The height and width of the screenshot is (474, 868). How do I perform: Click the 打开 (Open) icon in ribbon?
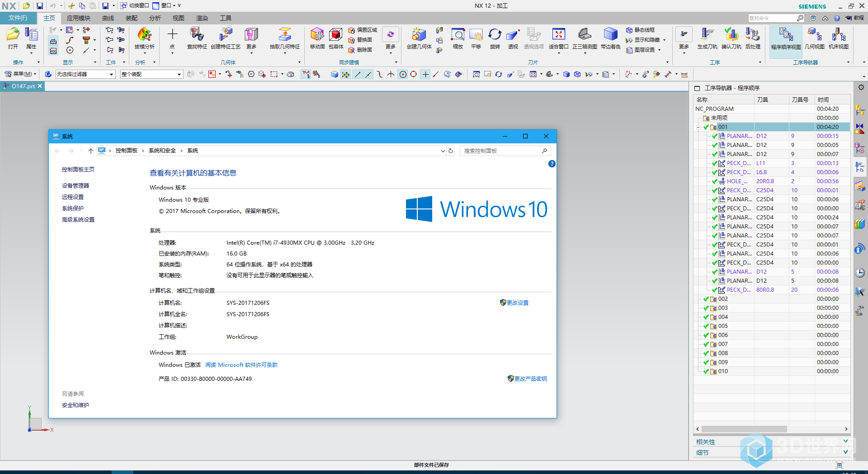click(13, 38)
